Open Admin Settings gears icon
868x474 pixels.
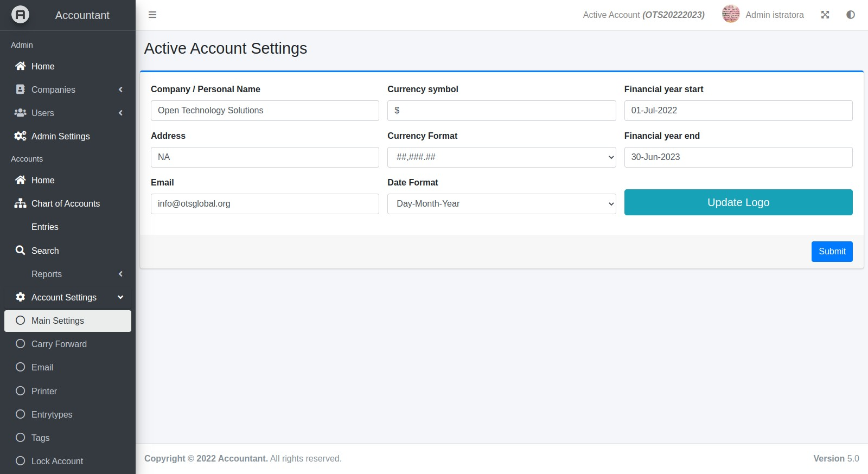21,136
